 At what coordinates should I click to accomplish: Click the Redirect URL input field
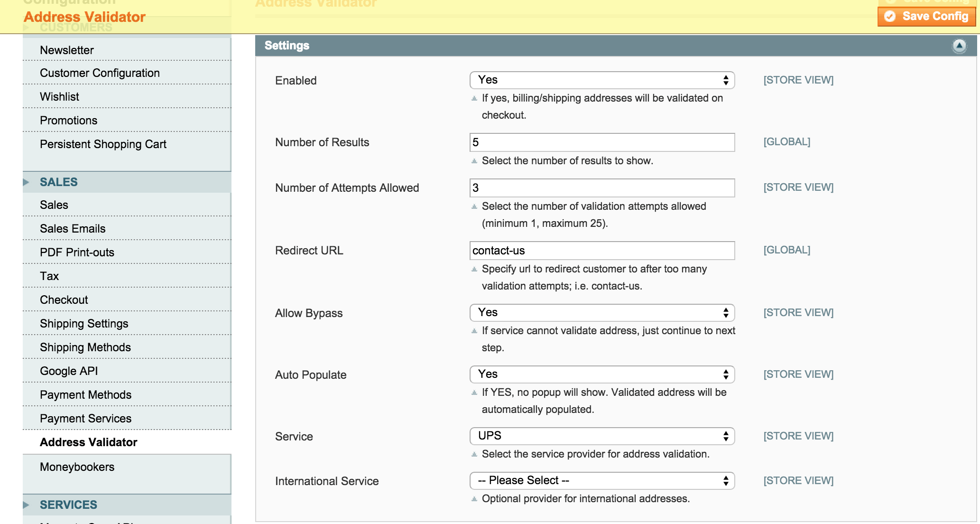601,251
